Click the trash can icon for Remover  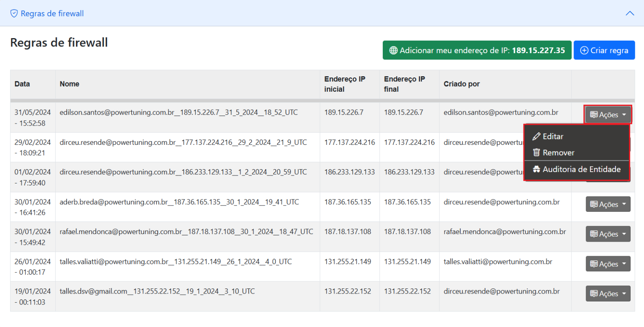pos(536,153)
